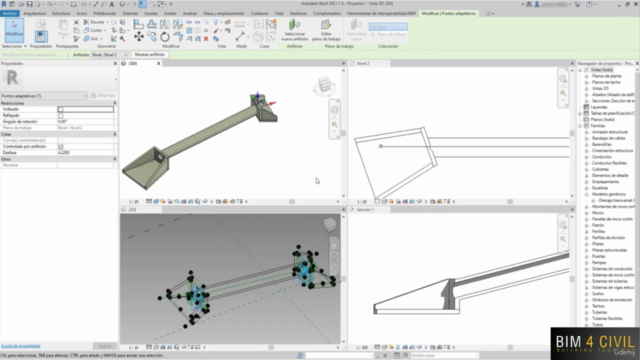This screenshot has height=360, width=640.
Task: Click the help question mark icon
Action: click(589, 4)
